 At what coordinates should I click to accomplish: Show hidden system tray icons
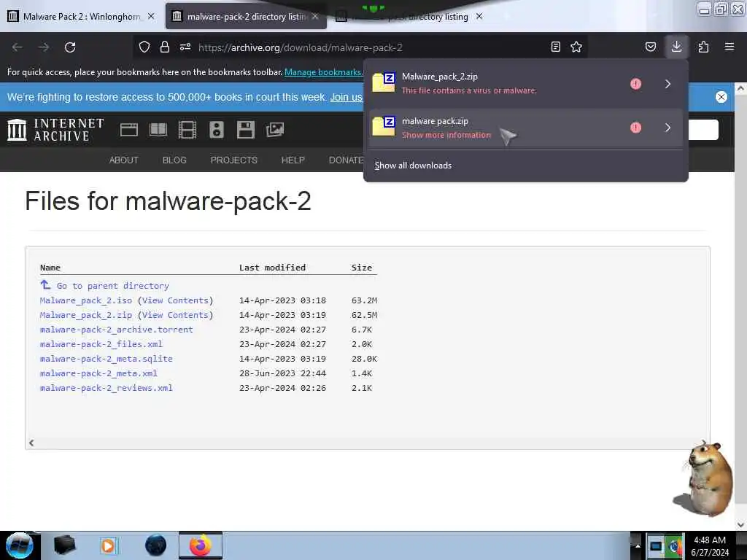[638, 545]
